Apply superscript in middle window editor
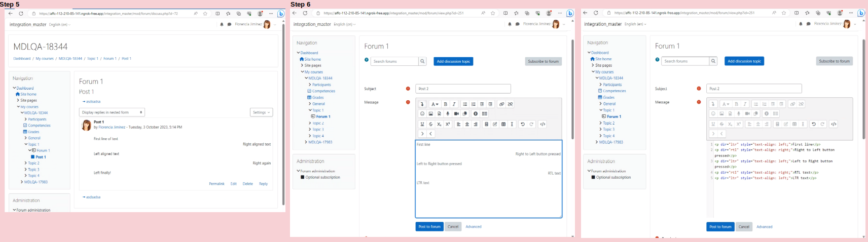 (448, 124)
